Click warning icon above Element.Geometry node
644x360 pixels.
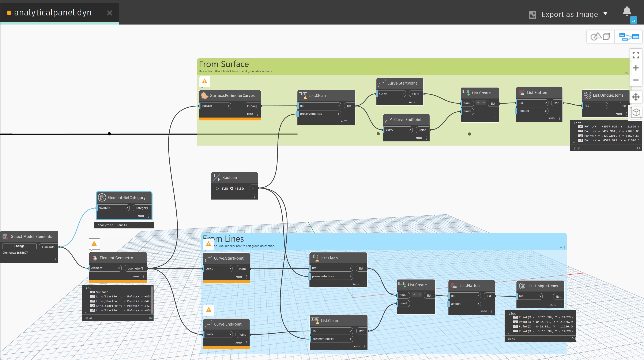[94, 244]
